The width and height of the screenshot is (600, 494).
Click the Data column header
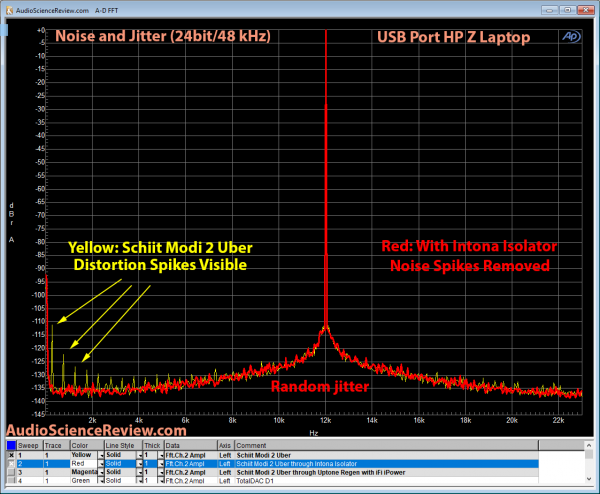191,445
